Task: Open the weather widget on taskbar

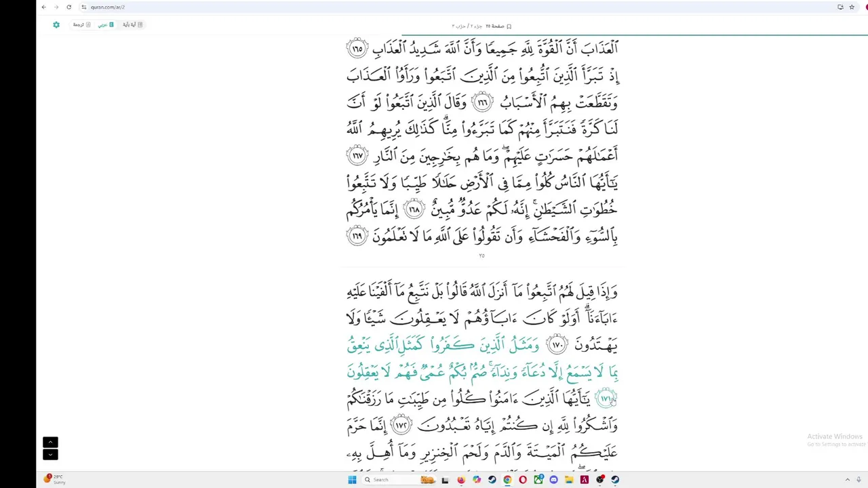Action: [x=54, y=479]
